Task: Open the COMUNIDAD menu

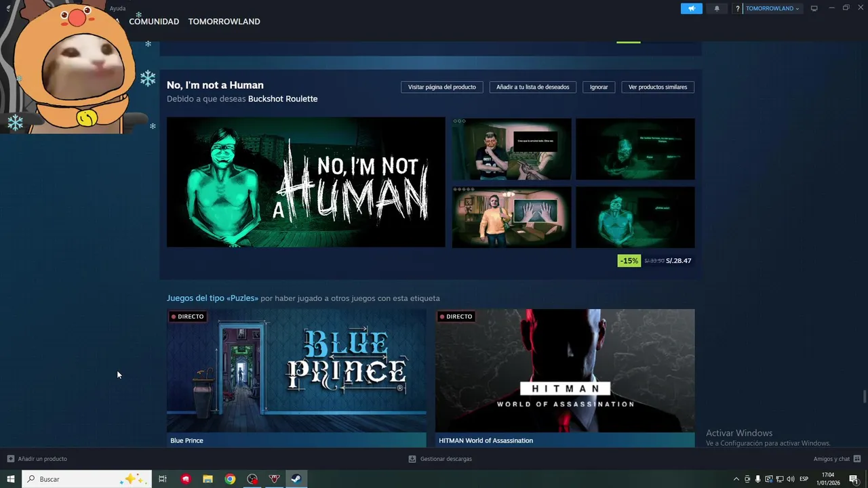Action: (154, 22)
